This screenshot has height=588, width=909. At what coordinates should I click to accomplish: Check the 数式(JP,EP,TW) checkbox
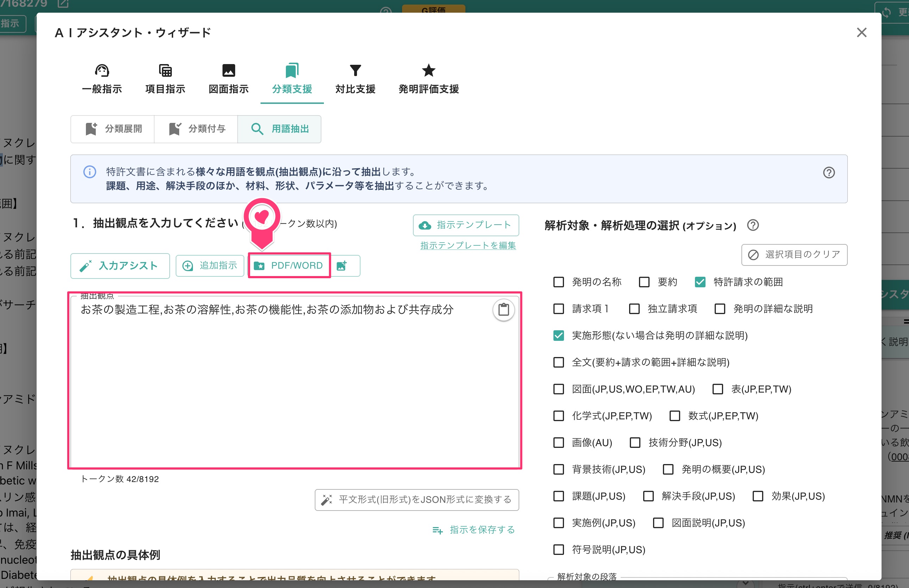click(675, 416)
